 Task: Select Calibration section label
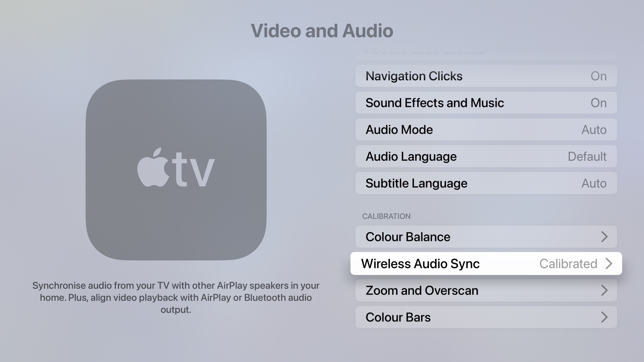(x=386, y=216)
